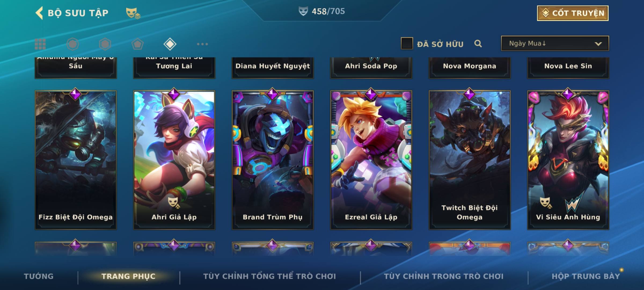The width and height of the screenshot is (644, 290).
Task: Click the sort dropdown chevron arrow
Action: [598, 44]
